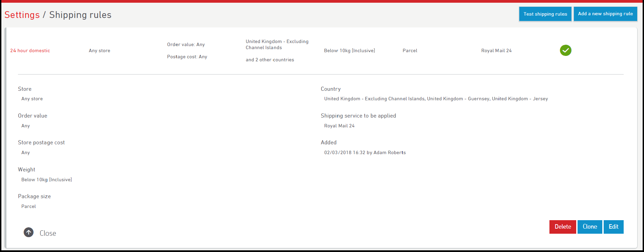The height and width of the screenshot is (252, 644).
Task: Click 'Parcel' in the rule summary row
Action: click(410, 51)
